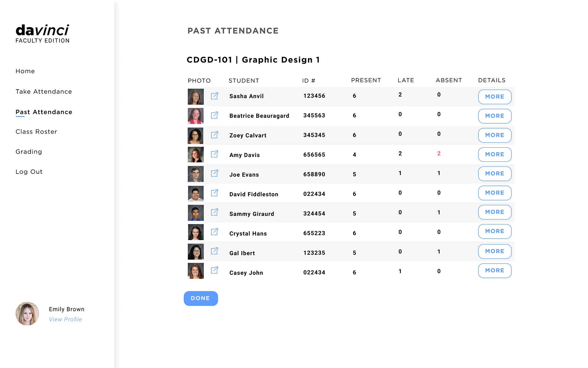Click Gal Ibert's photo thumbnail
588x368 pixels.
coord(196,252)
